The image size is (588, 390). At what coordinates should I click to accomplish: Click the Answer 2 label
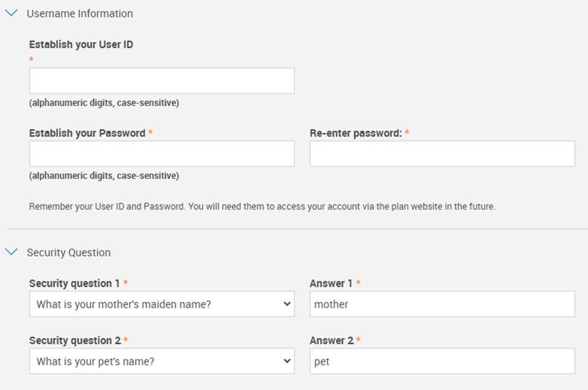click(x=331, y=341)
